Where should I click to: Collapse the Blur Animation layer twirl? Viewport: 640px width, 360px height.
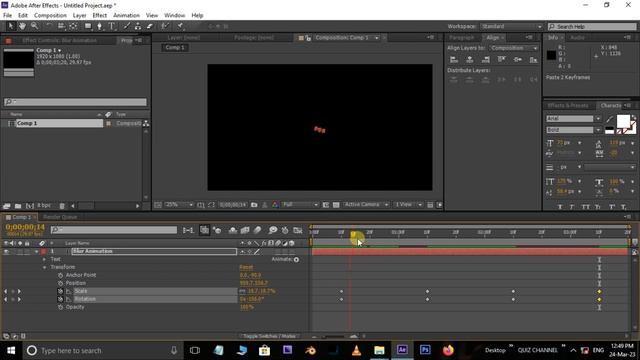[36, 251]
